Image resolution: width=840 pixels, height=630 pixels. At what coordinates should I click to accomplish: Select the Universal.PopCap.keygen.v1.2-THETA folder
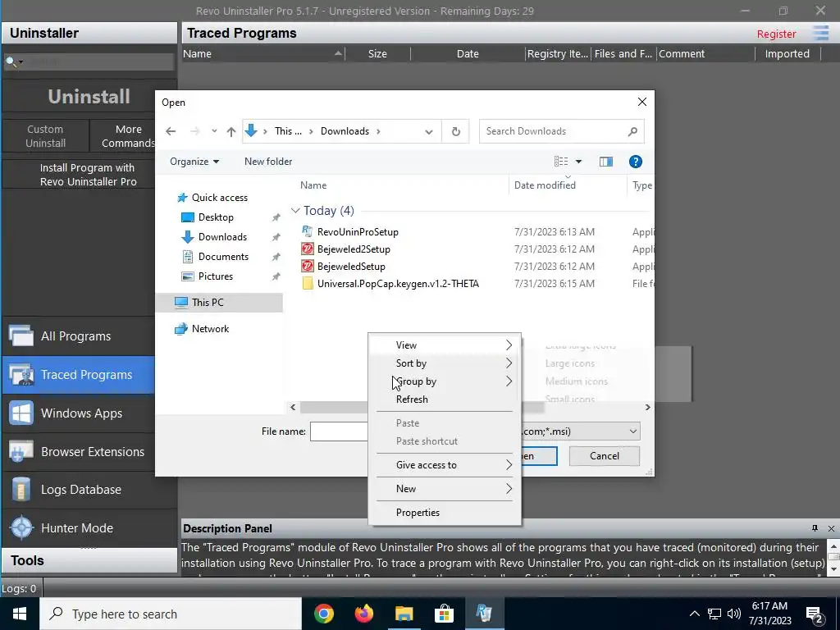point(398,283)
